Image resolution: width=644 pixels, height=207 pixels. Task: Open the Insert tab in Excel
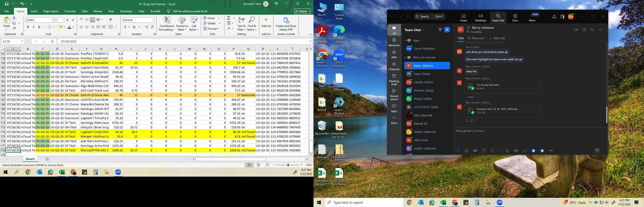[34, 11]
